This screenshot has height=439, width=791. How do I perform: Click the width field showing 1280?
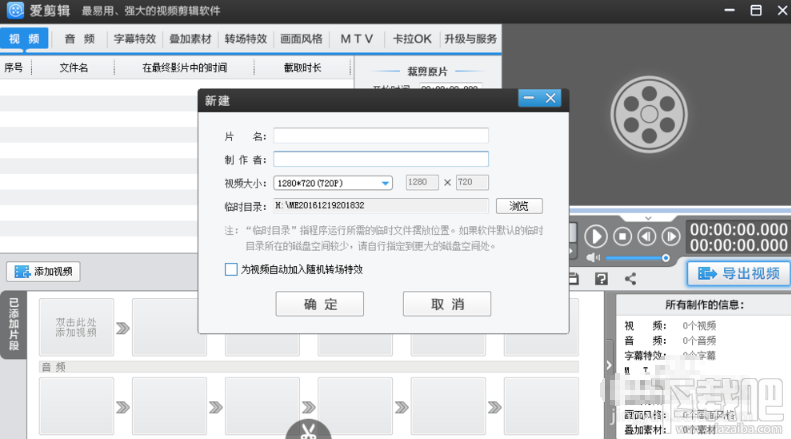pyautogui.click(x=422, y=182)
